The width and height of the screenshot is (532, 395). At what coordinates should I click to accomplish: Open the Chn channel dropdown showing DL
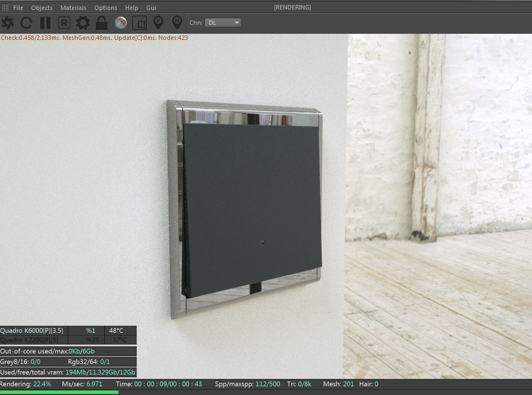[223, 23]
